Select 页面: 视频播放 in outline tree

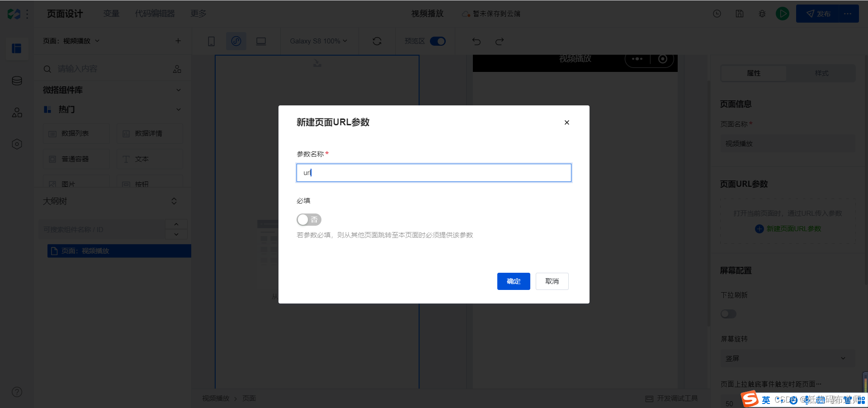pos(119,251)
